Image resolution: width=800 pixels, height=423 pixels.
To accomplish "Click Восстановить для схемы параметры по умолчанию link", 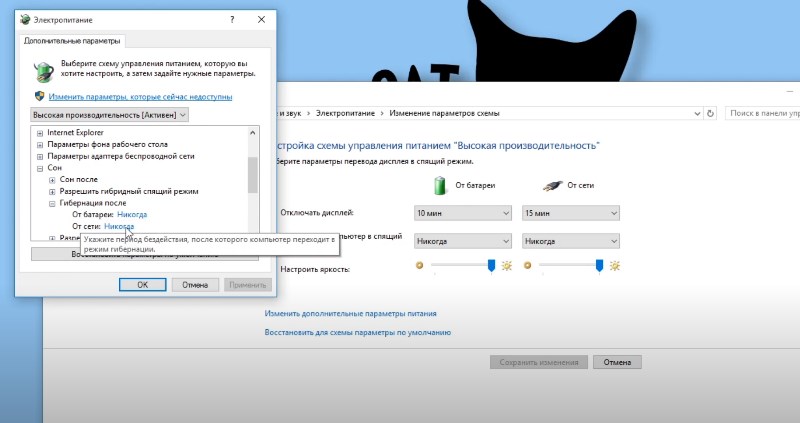I will pos(358,332).
